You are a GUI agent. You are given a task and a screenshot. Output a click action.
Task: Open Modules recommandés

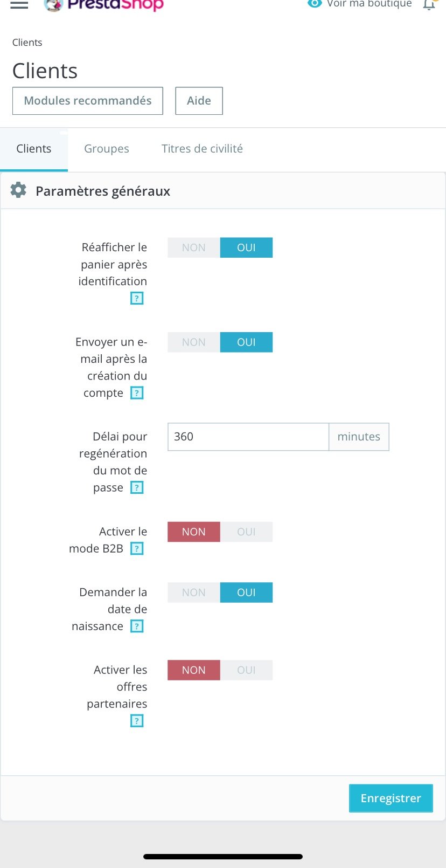tap(88, 101)
